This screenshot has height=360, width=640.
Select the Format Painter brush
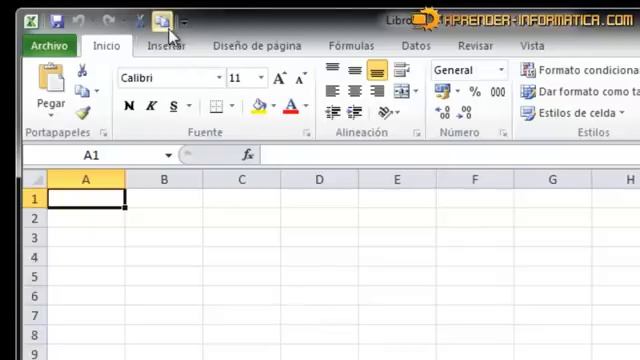[x=83, y=112]
